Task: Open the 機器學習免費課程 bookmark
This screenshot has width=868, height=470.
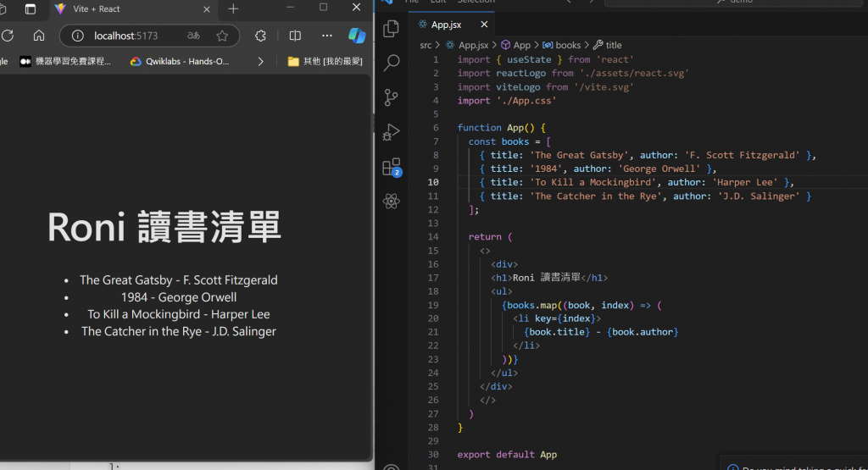Action: (65, 61)
